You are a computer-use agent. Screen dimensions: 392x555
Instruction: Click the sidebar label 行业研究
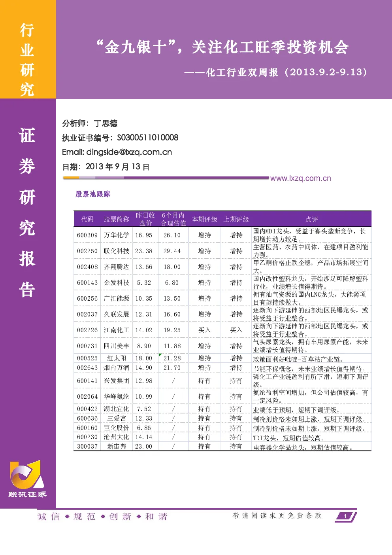click(27, 60)
